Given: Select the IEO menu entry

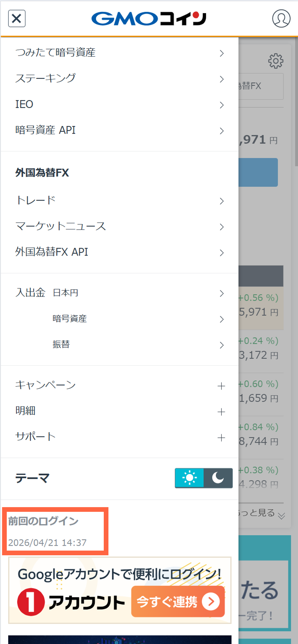Looking at the screenshot, I should (x=120, y=104).
